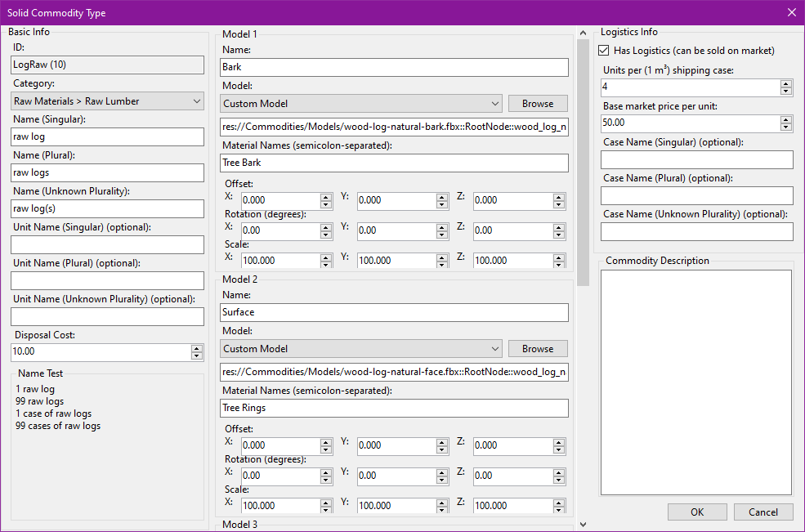
Task: Click the Model 1 bark.fbx path field
Action: click(394, 127)
